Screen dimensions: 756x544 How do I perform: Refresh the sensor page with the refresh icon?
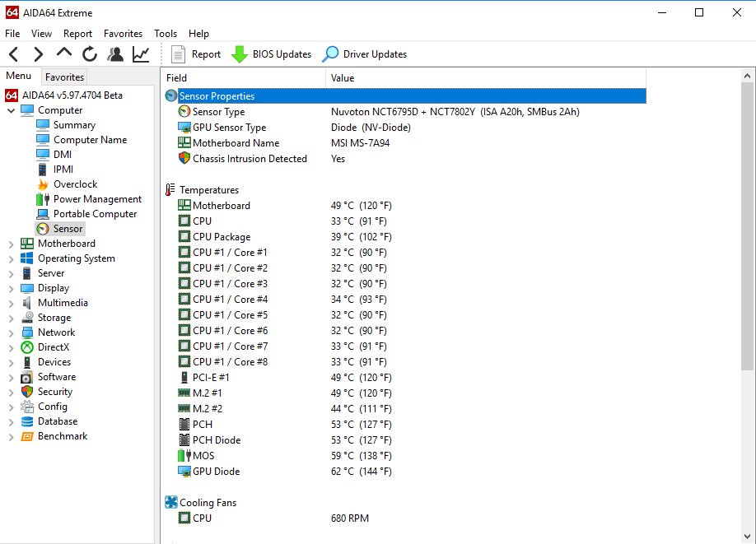[90, 54]
